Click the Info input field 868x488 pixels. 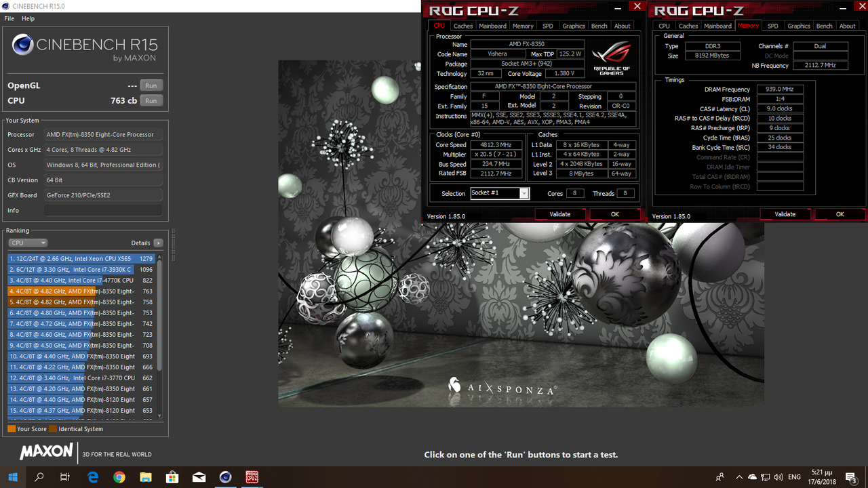(103, 210)
